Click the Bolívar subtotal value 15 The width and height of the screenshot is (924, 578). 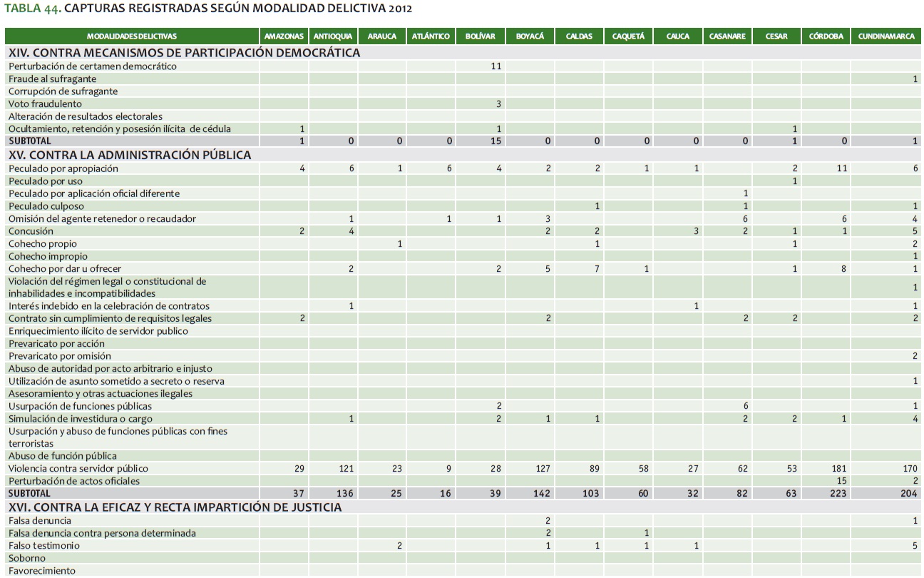[x=496, y=141]
